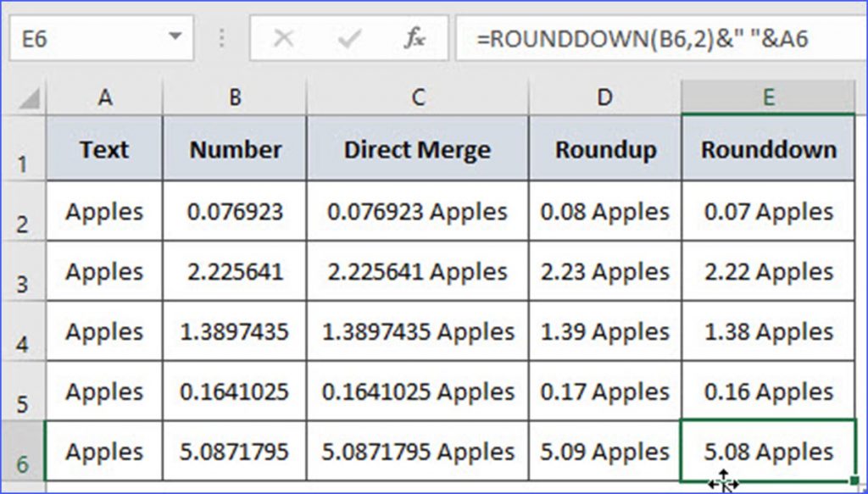868x494 pixels.
Task: Expand the Name Box dropdown arrow
Action: pos(175,38)
